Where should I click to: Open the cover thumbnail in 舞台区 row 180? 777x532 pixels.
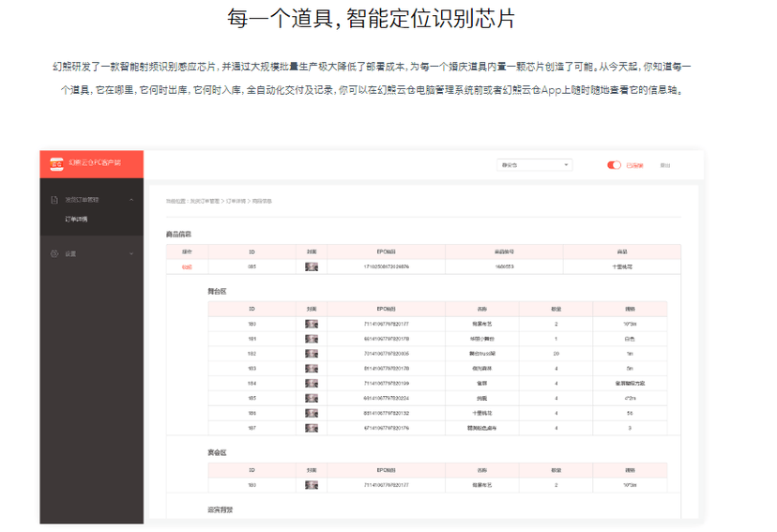[312, 324]
